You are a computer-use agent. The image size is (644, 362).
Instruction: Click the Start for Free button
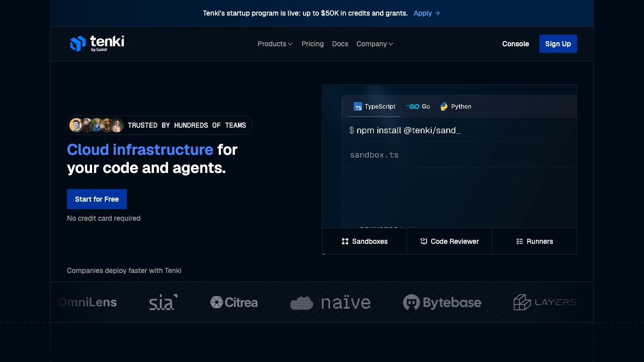[x=97, y=199]
